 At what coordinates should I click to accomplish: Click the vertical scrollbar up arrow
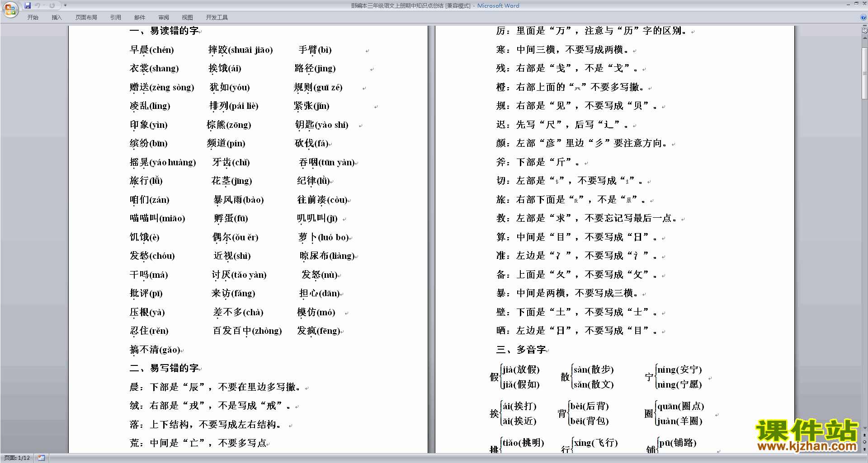pos(865,38)
